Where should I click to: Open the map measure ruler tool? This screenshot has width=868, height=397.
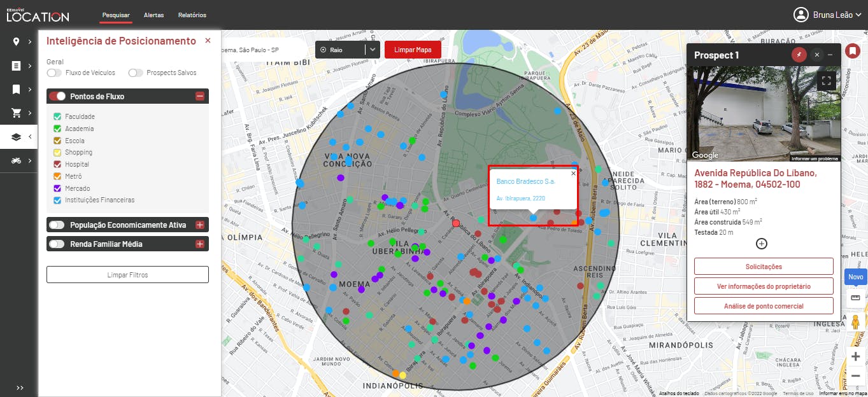click(x=855, y=297)
